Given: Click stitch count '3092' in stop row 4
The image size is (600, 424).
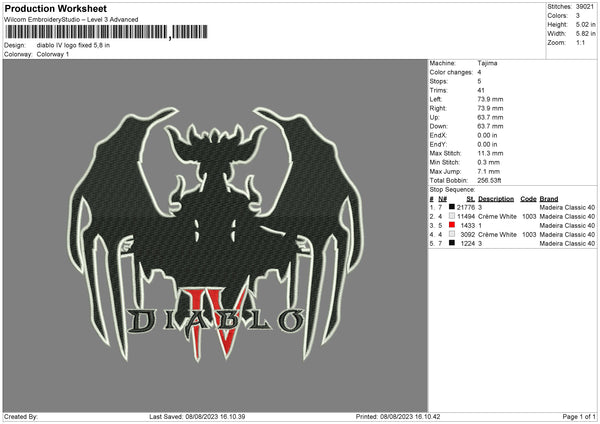Looking at the screenshot, I should (x=468, y=235).
